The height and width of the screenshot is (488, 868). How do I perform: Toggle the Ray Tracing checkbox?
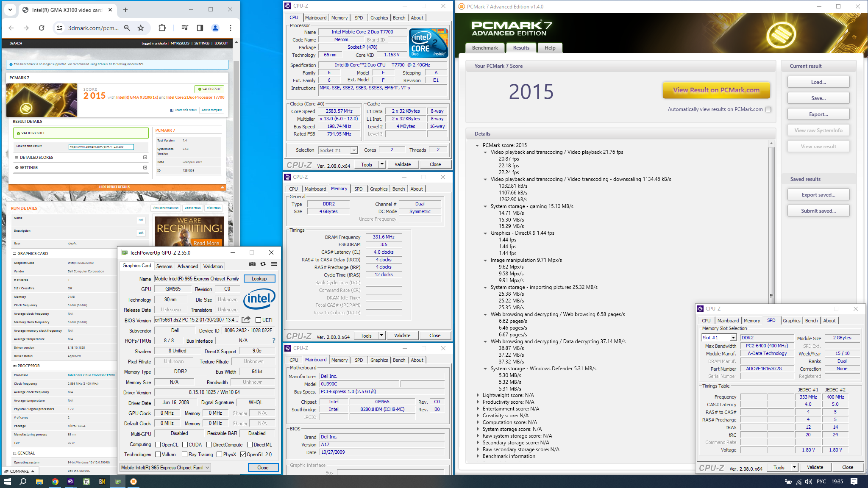click(184, 455)
